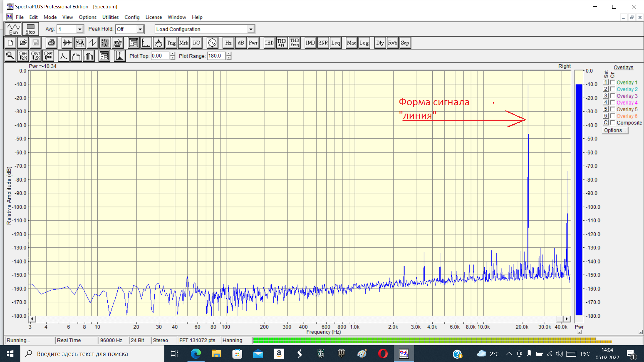The image size is (644, 362).
Task: Enable the Overlay 1 checkbox
Action: point(612,82)
